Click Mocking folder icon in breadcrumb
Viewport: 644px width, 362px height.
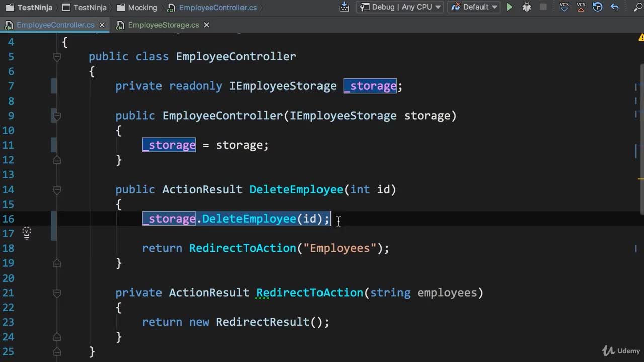point(120,8)
